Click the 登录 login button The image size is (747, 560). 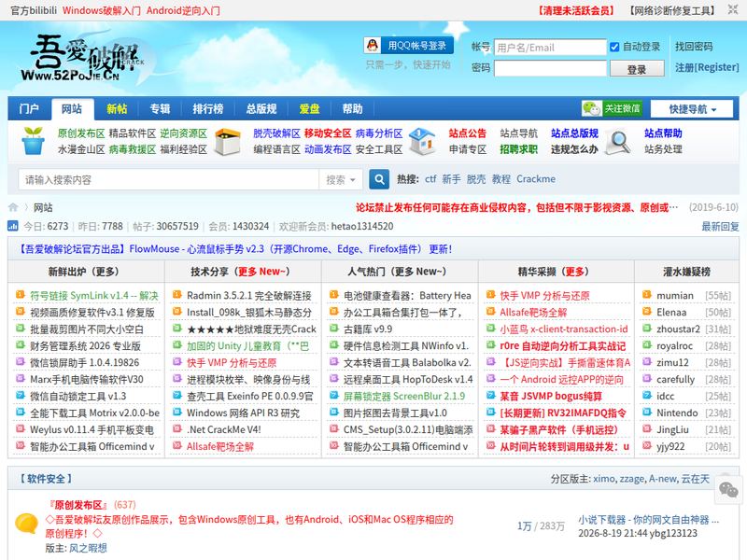point(637,68)
